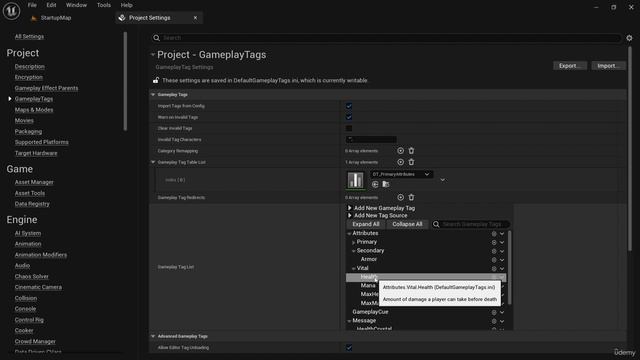Click magnifier icon of gameplay tag search
The height and width of the screenshot is (360, 640).
click(x=436, y=224)
